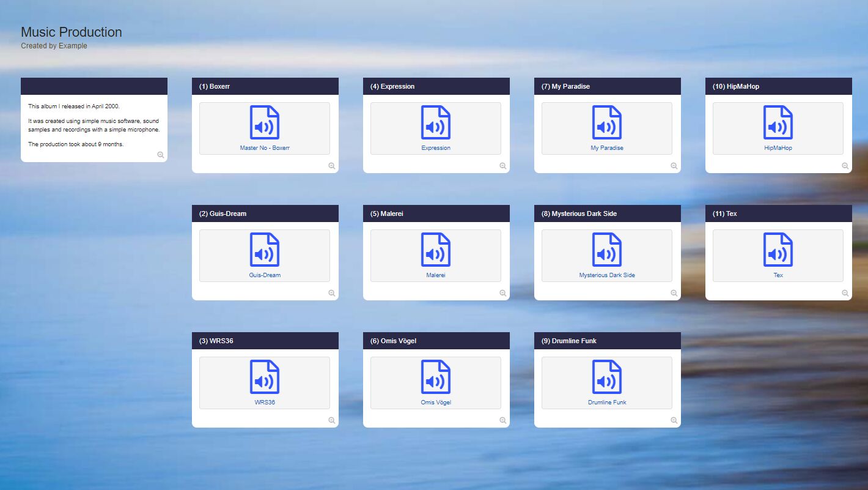Viewport: 868px width, 490px height.
Task: Zoom the Boxerr card with its magnifier icon
Action: 332,166
